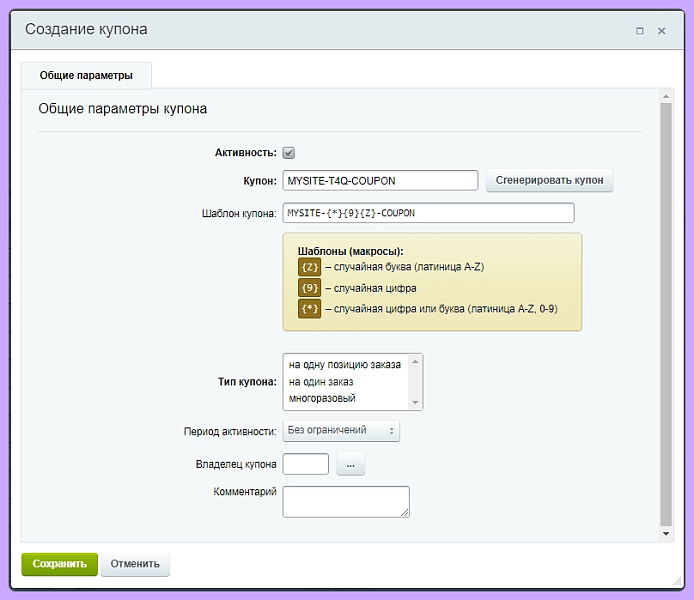Click the Отменить button

[135, 564]
